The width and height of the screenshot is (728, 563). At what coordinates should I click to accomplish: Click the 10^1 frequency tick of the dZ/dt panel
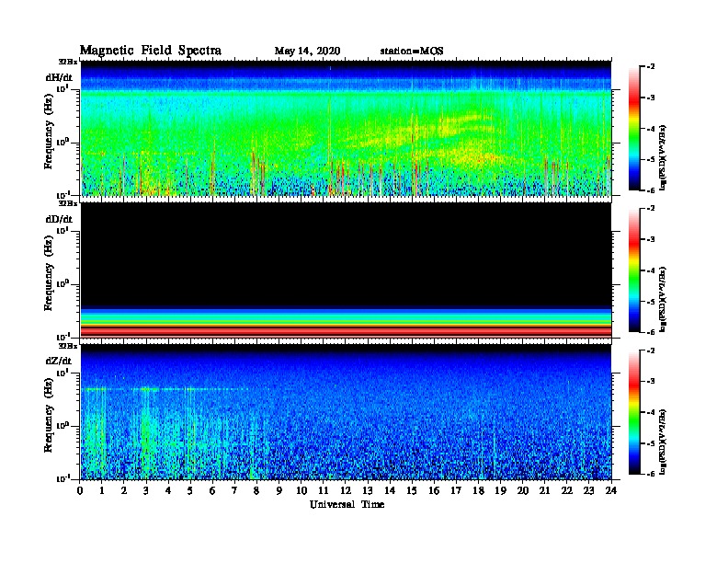(x=63, y=373)
